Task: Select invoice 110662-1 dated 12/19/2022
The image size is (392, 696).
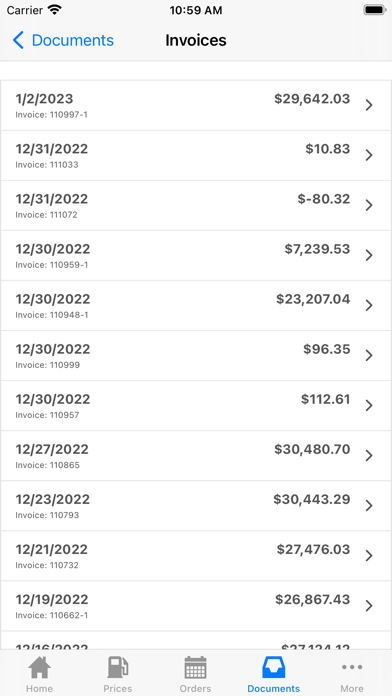Action: tap(196, 606)
